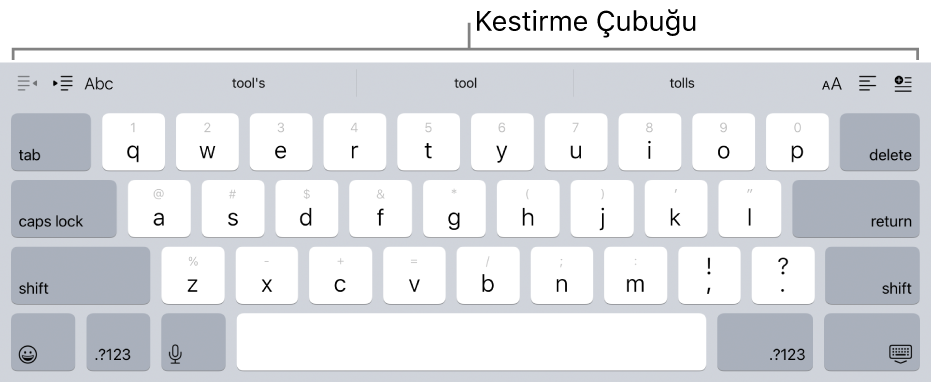Toggle the caps lock key

coord(64,209)
